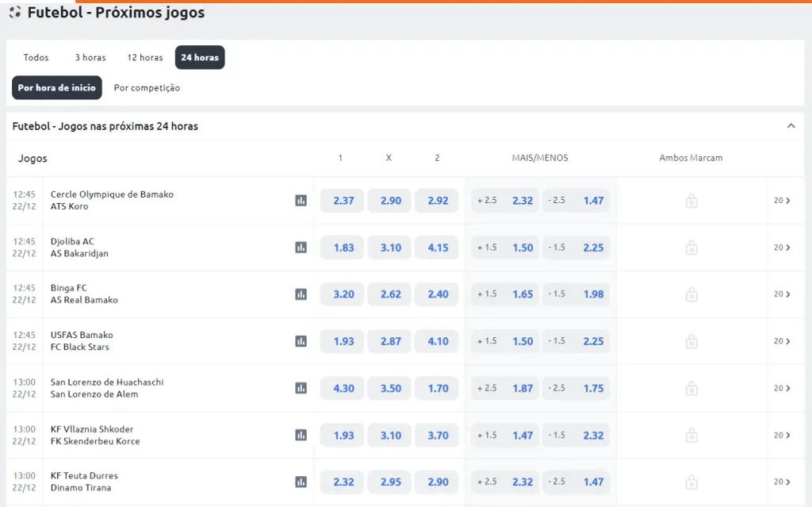The height and width of the screenshot is (507, 812).
Task: Switch to Por competição view
Action: 147,87
